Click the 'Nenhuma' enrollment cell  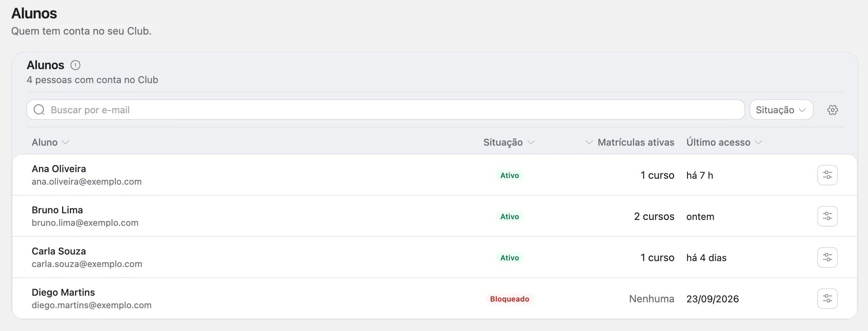(x=652, y=299)
